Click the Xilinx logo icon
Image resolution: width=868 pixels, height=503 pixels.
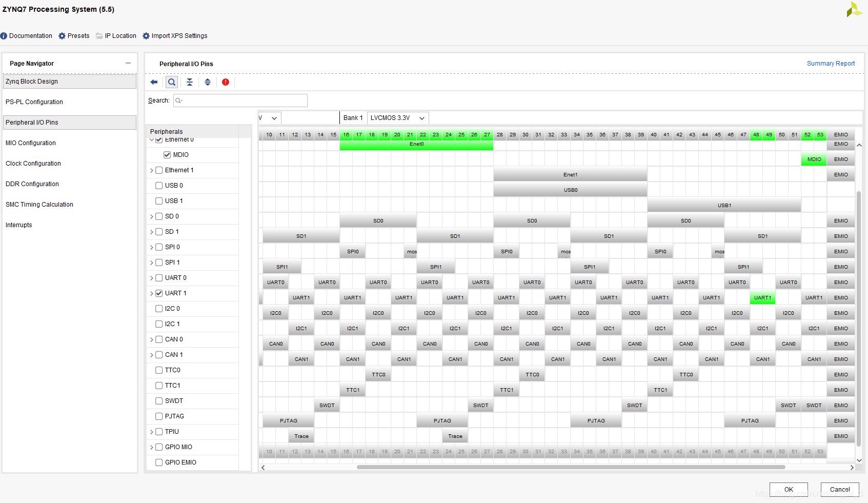[854, 9]
